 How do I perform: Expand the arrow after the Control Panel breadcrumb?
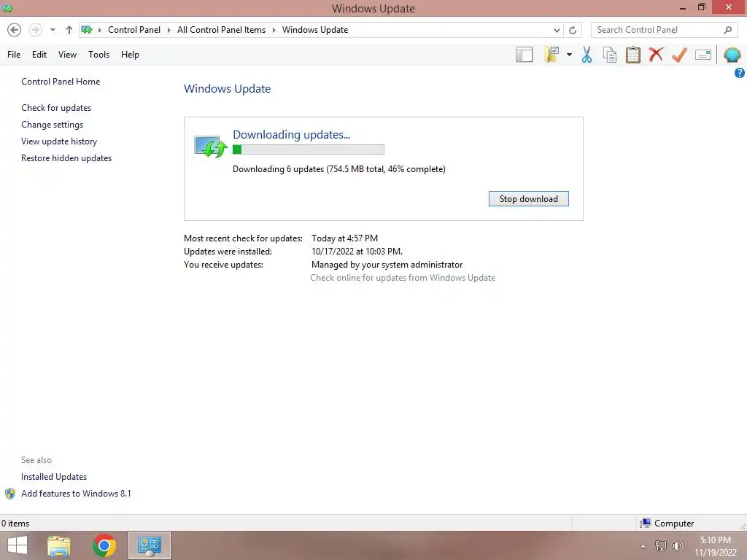[169, 30]
